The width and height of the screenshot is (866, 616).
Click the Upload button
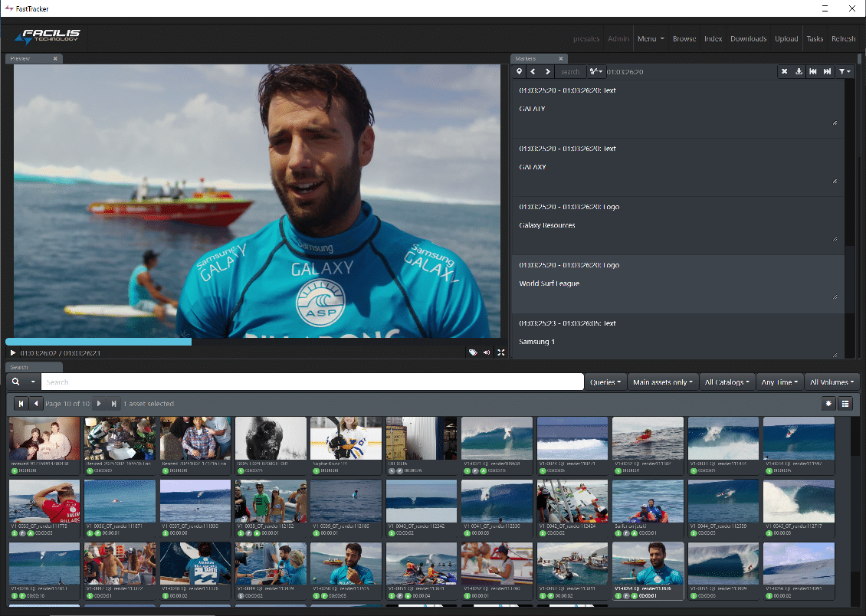click(786, 38)
